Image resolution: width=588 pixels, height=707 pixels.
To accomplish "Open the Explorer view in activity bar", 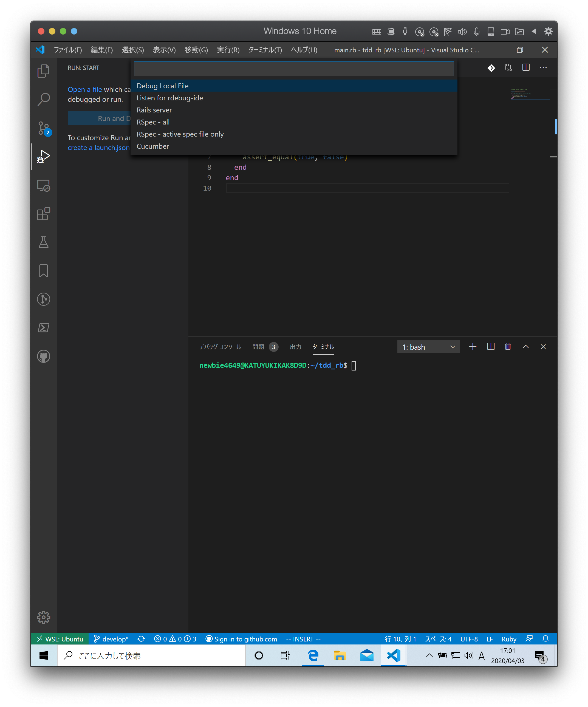I will [43, 71].
